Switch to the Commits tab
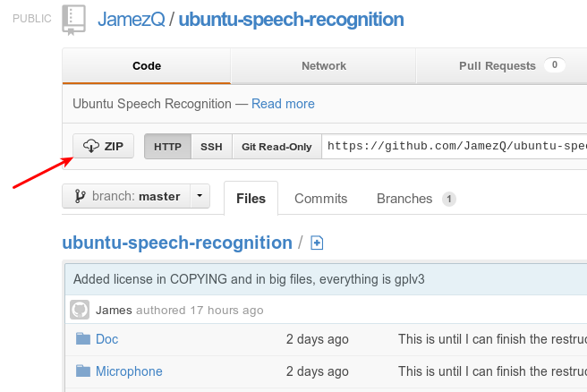587x392 pixels. 320,198
